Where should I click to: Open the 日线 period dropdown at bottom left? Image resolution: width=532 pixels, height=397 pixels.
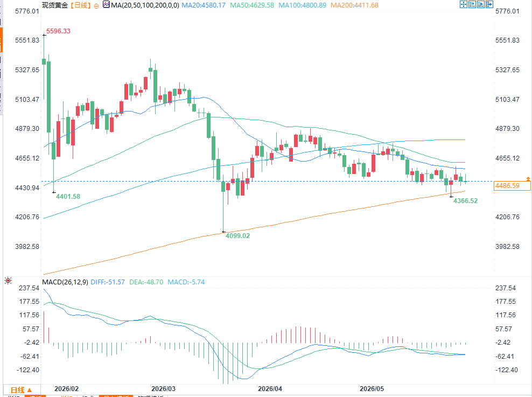tap(22, 390)
